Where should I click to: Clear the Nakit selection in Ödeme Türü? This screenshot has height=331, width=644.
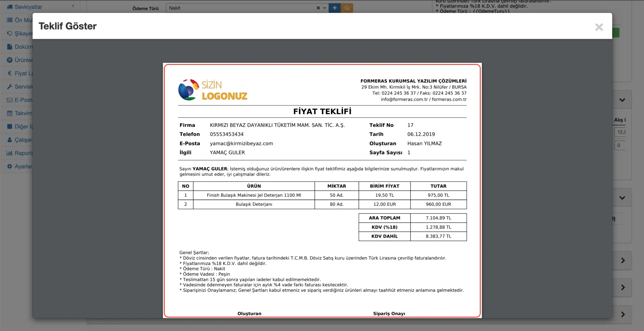click(318, 8)
